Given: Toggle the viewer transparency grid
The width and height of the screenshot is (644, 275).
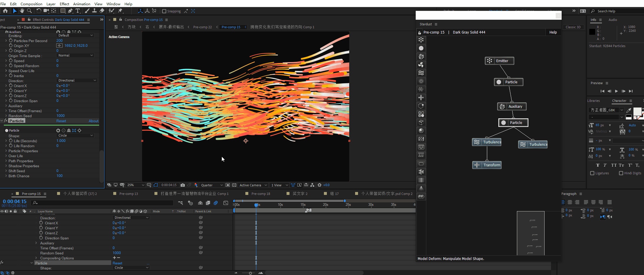Looking at the screenshot, I should (234, 185).
